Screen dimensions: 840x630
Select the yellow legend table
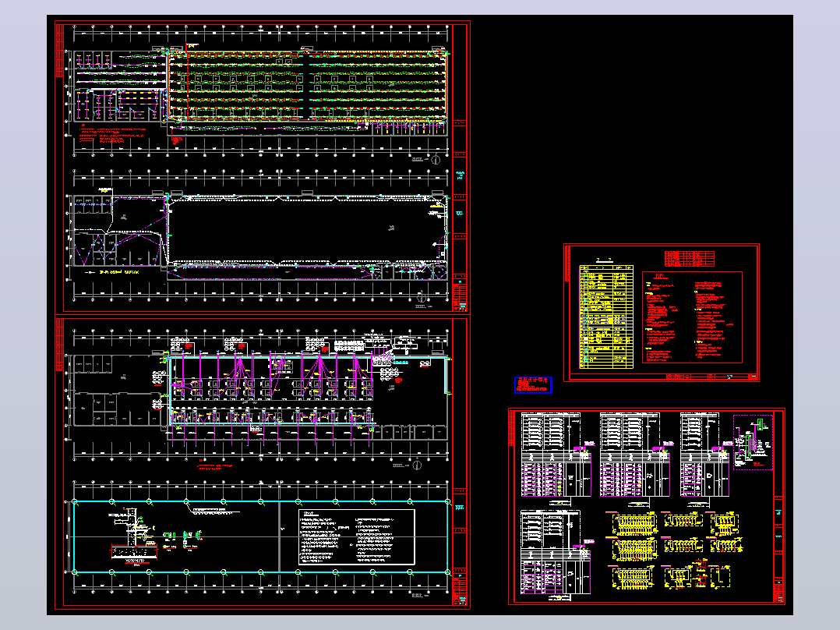[x=606, y=317]
